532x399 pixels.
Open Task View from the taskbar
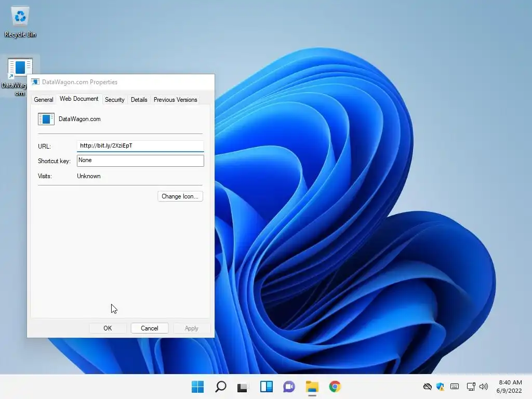coord(243,387)
